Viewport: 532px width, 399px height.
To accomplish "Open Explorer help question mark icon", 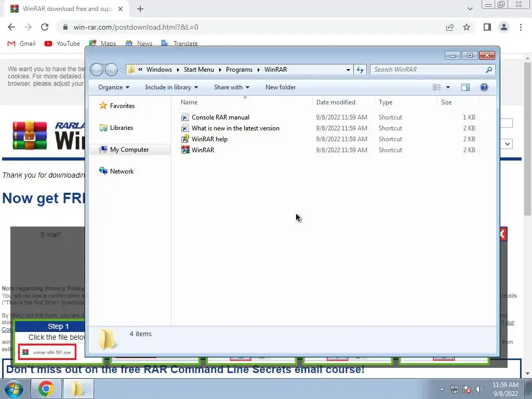I will (x=484, y=87).
